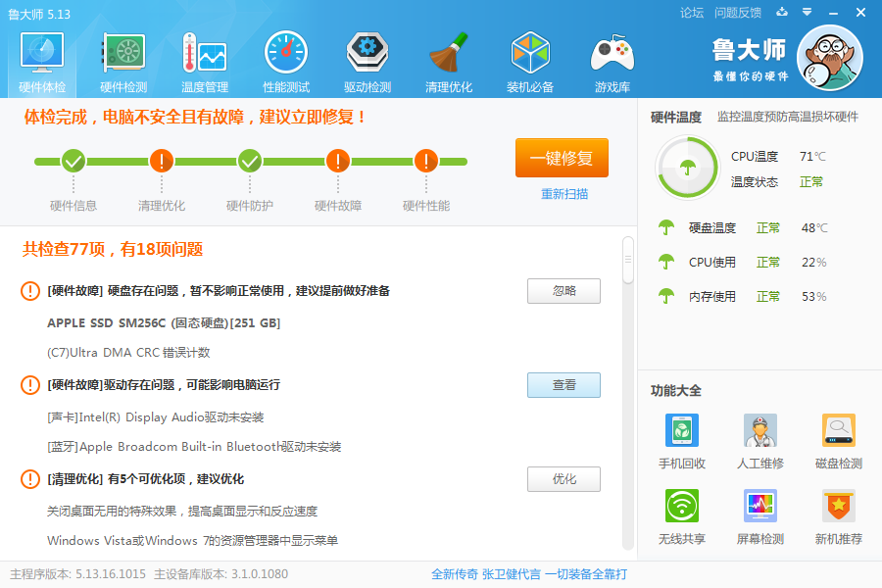Switch to the 硬件检测 tab
Screen dimensions: 882x588
123,63
